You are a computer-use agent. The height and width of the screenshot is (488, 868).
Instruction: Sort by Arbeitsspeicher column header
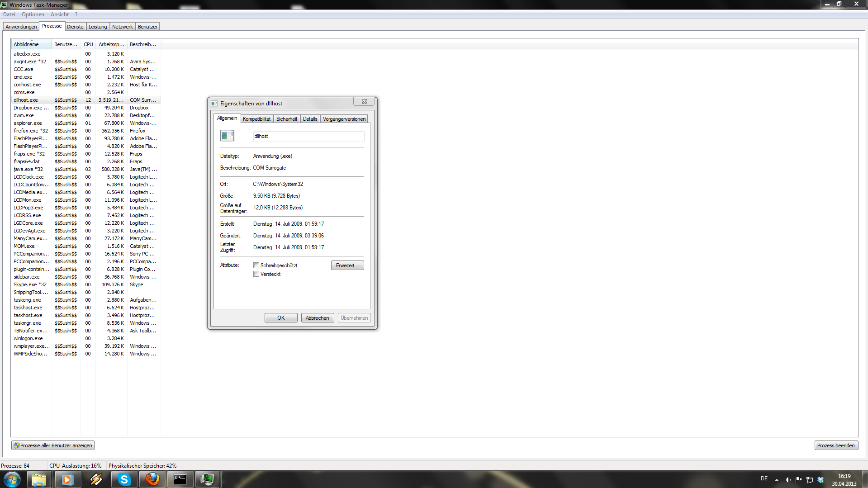point(111,44)
